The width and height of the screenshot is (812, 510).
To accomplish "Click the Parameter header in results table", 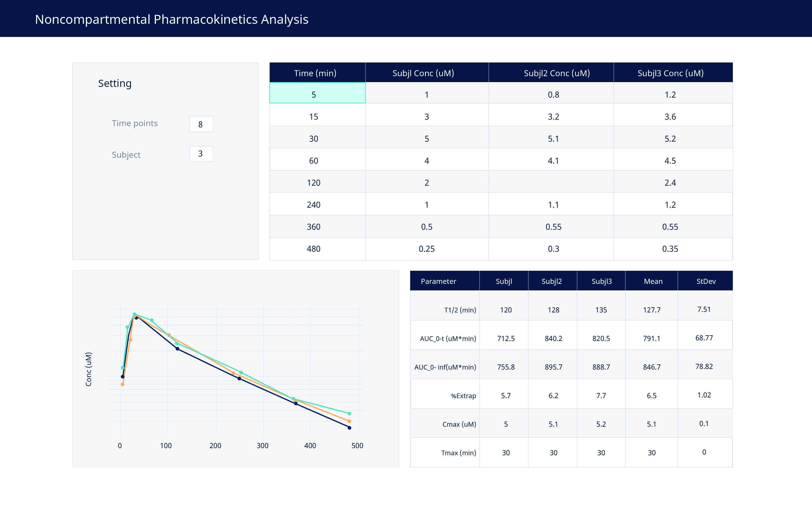I will point(438,281).
